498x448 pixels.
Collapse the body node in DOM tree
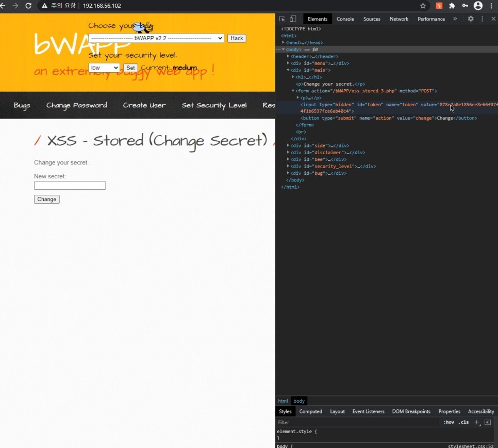point(283,49)
